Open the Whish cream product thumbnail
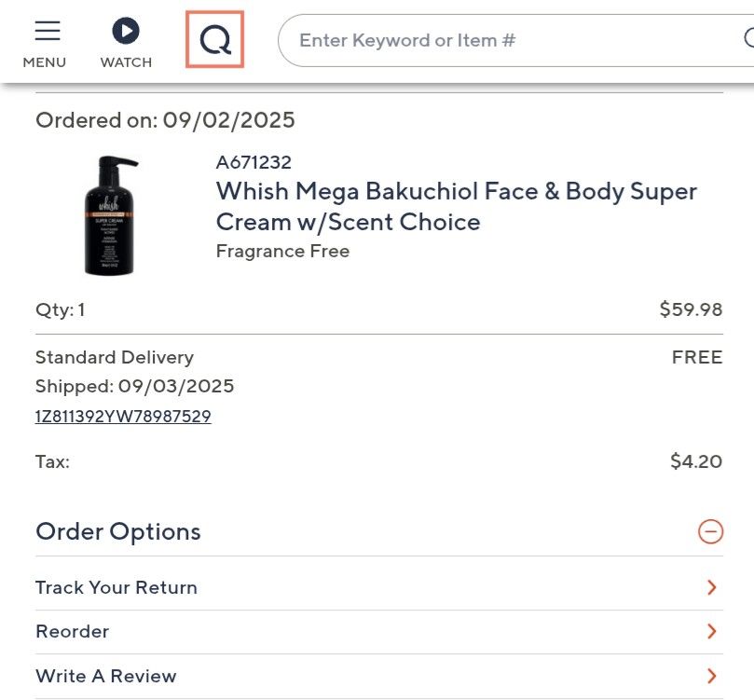 [111, 215]
